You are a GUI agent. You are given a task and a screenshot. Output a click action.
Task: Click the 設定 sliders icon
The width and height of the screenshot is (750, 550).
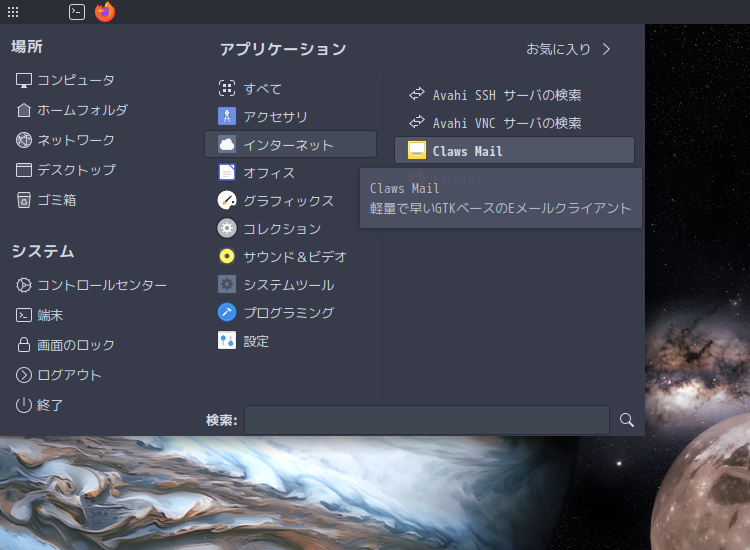coord(227,341)
